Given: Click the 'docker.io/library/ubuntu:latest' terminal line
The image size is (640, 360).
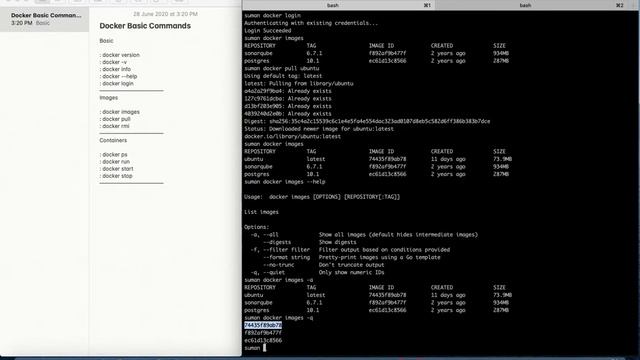Looking at the screenshot, I should coord(292,136).
